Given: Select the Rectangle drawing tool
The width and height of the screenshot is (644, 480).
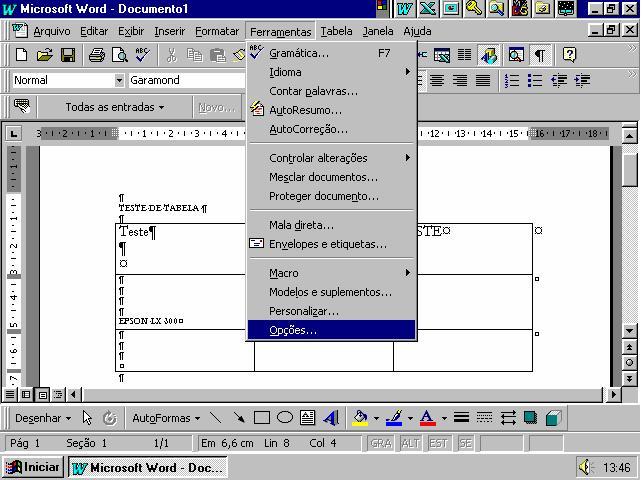Looking at the screenshot, I should (x=262, y=418).
